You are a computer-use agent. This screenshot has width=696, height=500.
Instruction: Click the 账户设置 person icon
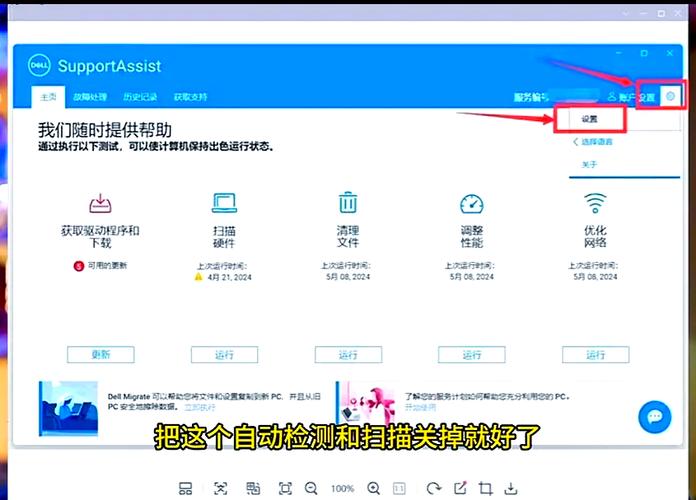pos(612,97)
